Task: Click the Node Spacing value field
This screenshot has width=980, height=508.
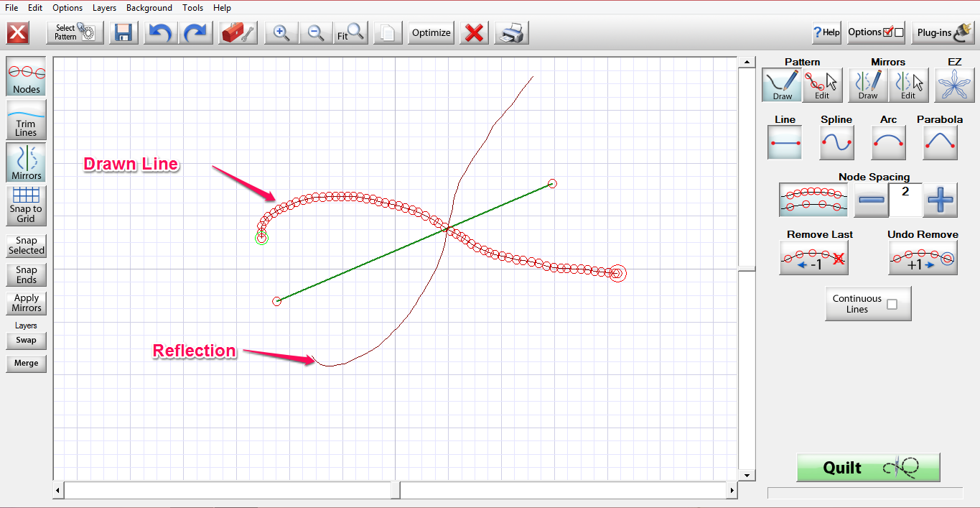Action: pos(905,200)
